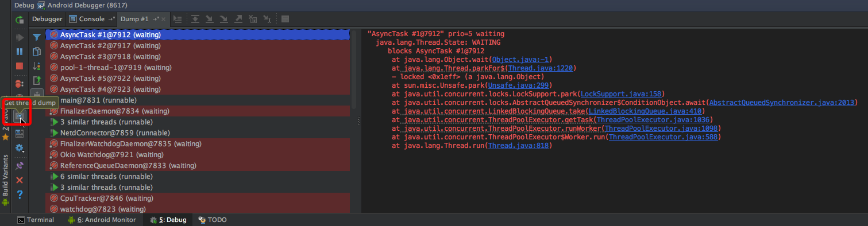The image size is (868, 226).
Task: Select thread AsyncTask #4@7923 (waiting)
Action: (x=198, y=89)
